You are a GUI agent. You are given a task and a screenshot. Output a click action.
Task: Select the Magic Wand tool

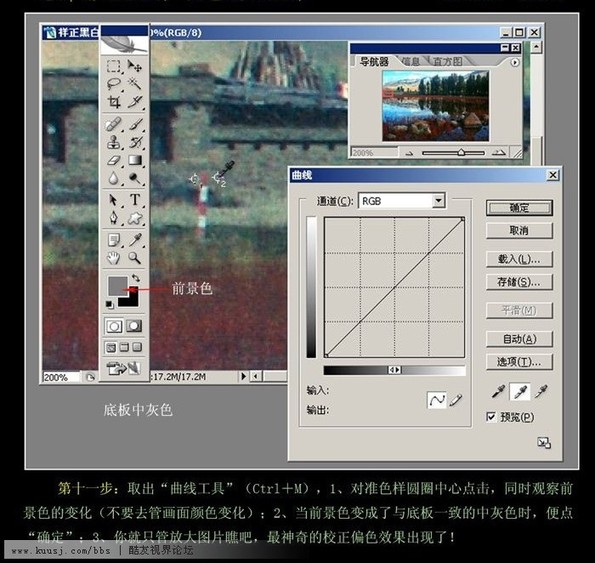(134, 83)
